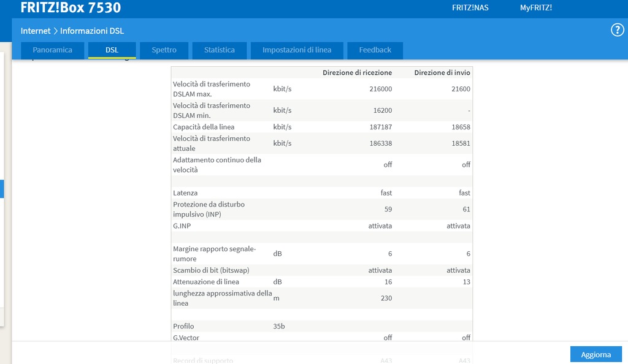This screenshot has width=628, height=364.
Task: Click the Internet breadcrumb link
Action: click(x=36, y=31)
